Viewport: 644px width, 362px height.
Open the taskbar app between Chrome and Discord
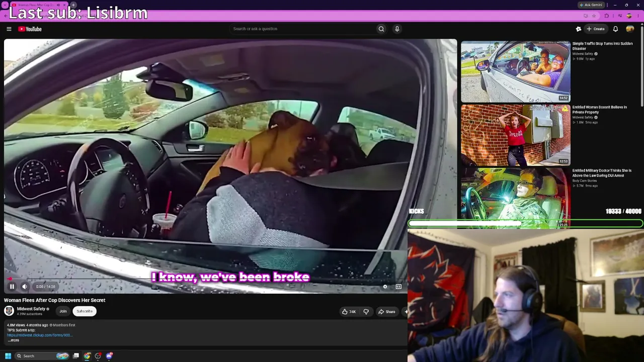(x=98, y=356)
